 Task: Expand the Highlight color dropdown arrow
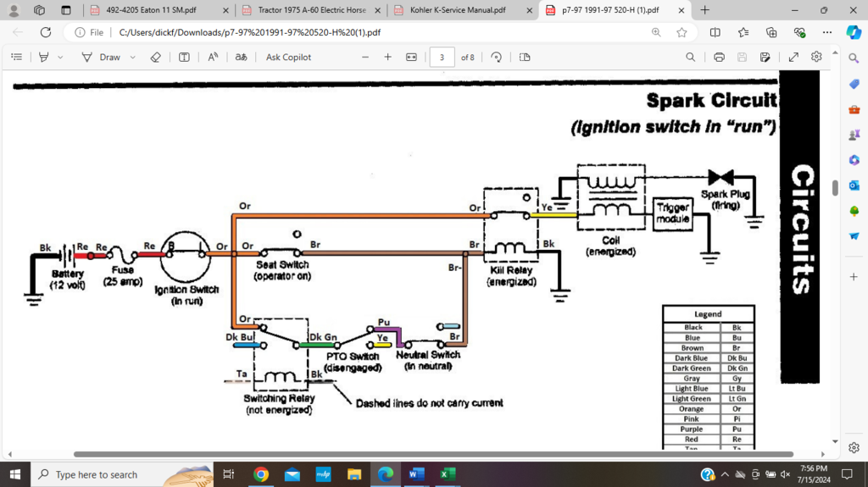[60, 57]
